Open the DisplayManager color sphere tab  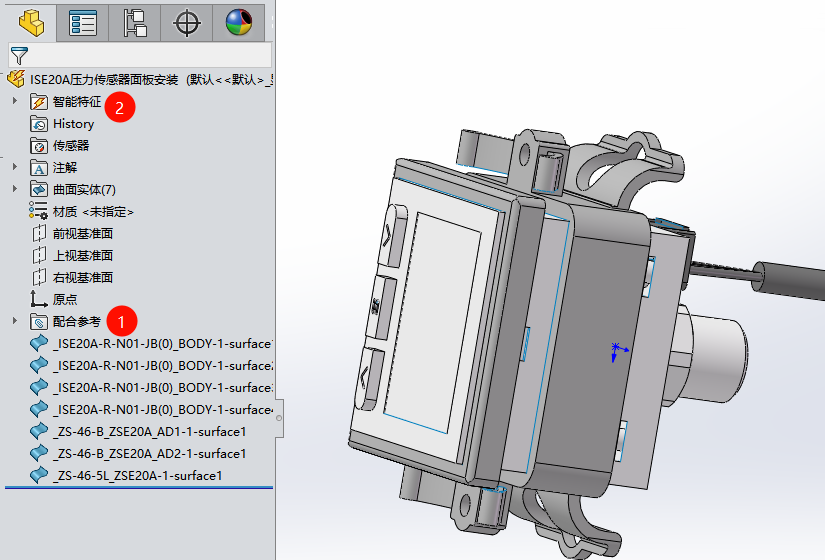(x=239, y=22)
